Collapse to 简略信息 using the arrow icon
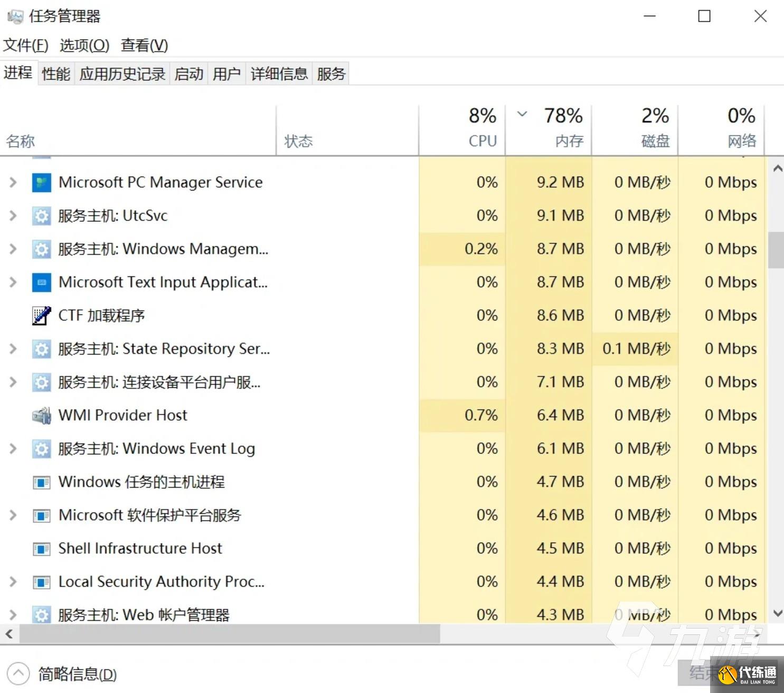Screen dimensions: 784x693 click(x=18, y=673)
